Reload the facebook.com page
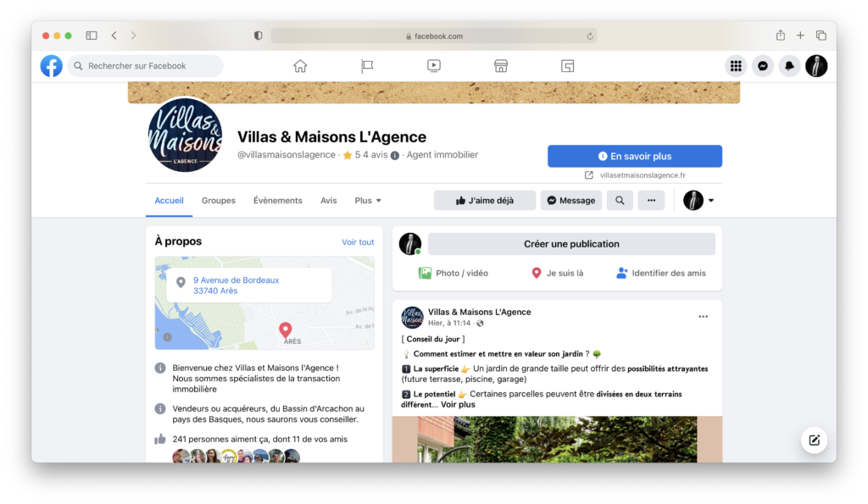This screenshot has width=868, height=504. pos(590,36)
